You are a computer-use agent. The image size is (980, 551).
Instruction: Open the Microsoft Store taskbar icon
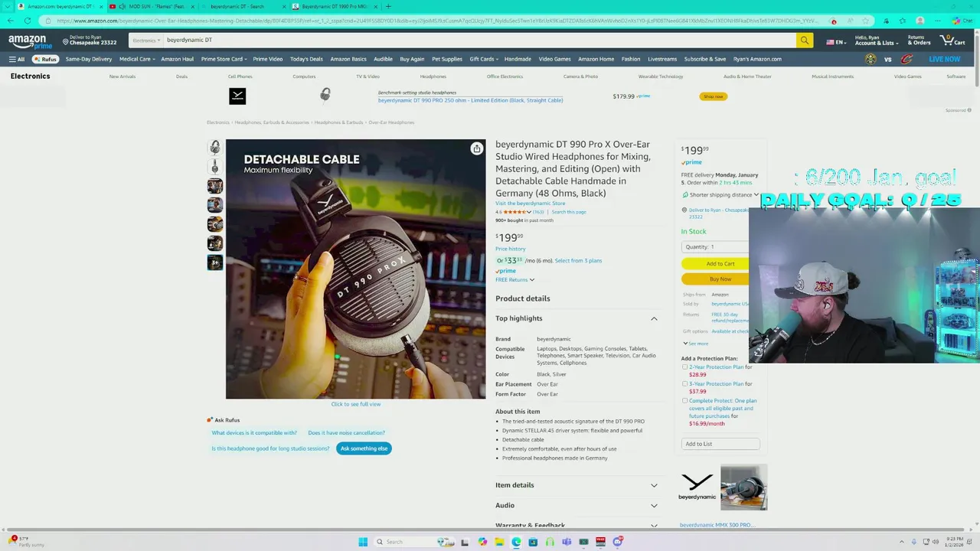coord(533,542)
